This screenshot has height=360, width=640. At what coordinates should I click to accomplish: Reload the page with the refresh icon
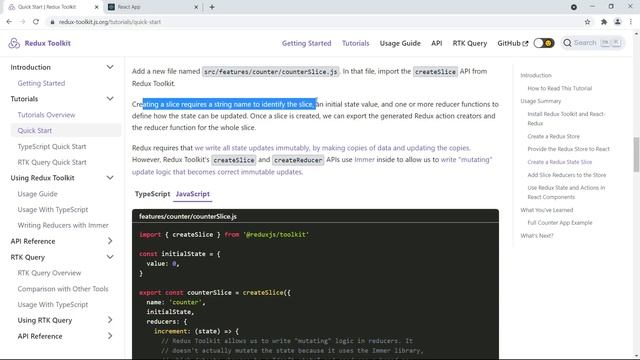click(36, 22)
